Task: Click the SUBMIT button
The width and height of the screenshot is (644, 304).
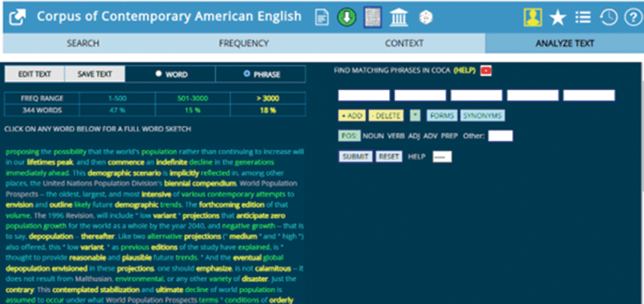Action: 355,156
